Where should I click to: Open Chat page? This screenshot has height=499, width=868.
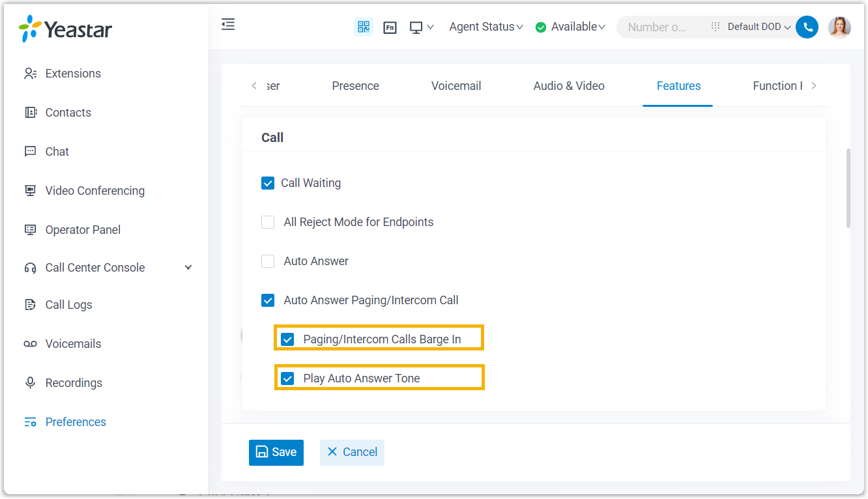pyautogui.click(x=57, y=152)
